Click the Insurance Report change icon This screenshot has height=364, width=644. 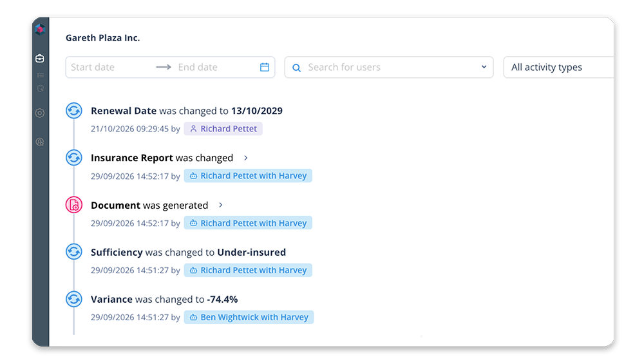(74, 158)
